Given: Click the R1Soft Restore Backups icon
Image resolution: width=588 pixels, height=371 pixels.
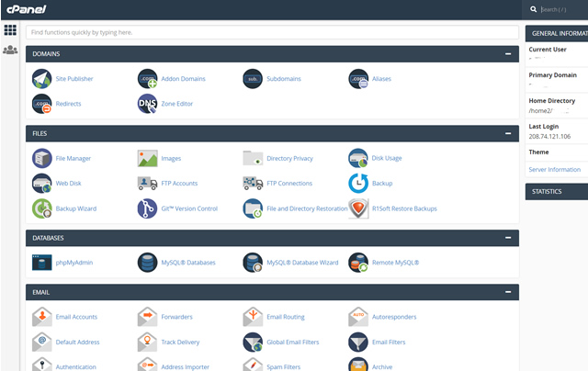Looking at the screenshot, I should click(358, 208).
